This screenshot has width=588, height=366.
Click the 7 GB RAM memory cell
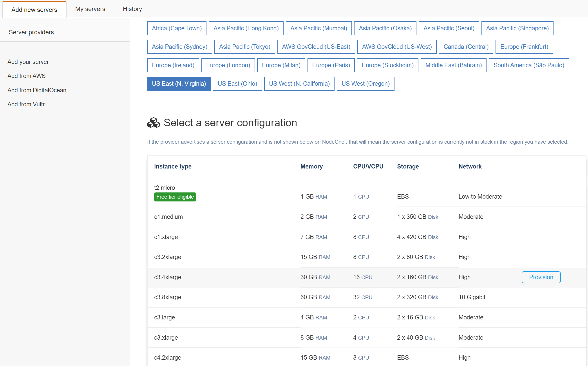tap(314, 237)
